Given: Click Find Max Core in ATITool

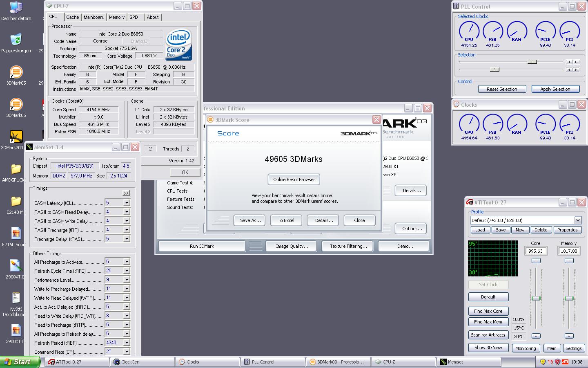Looking at the screenshot, I should point(488,311).
